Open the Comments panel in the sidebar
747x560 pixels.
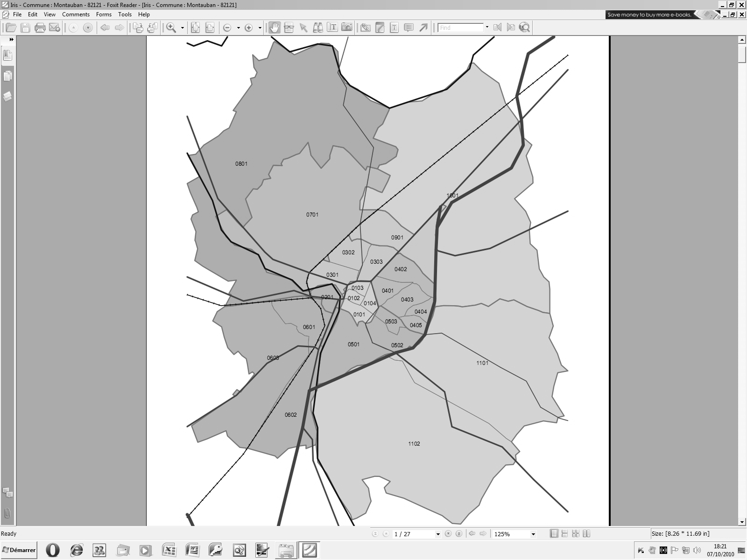[x=7, y=492]
